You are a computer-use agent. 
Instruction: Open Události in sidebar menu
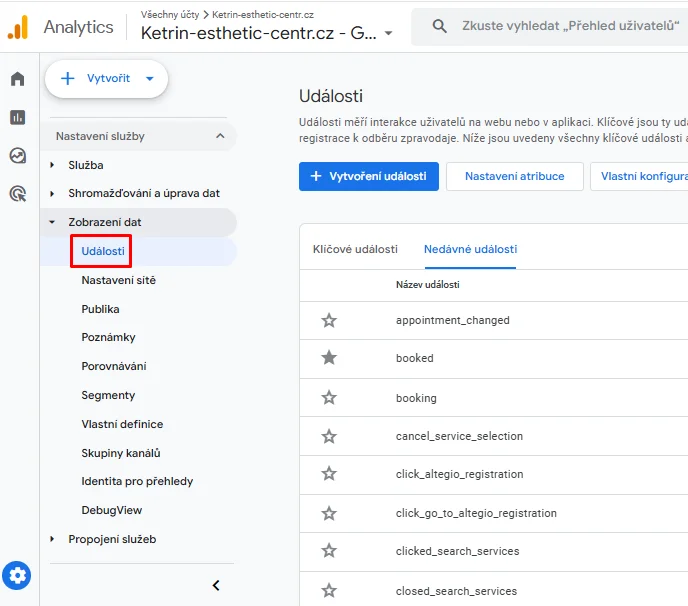pos(103,251)
